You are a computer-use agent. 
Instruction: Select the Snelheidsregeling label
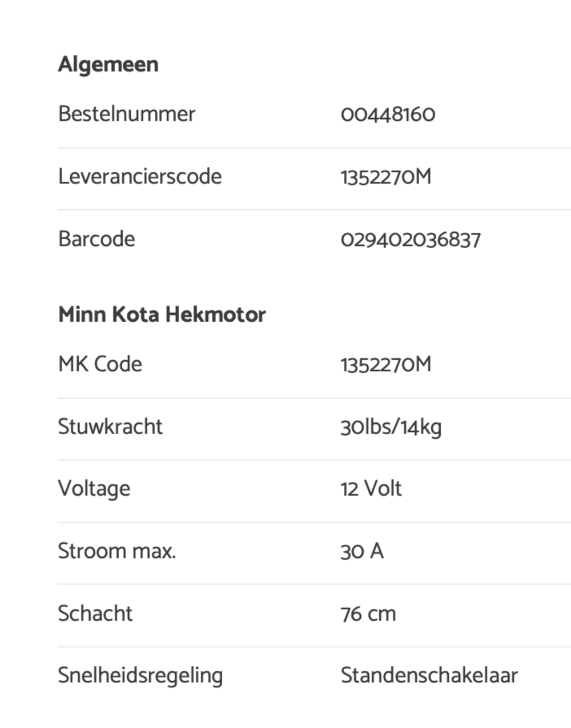140,676
